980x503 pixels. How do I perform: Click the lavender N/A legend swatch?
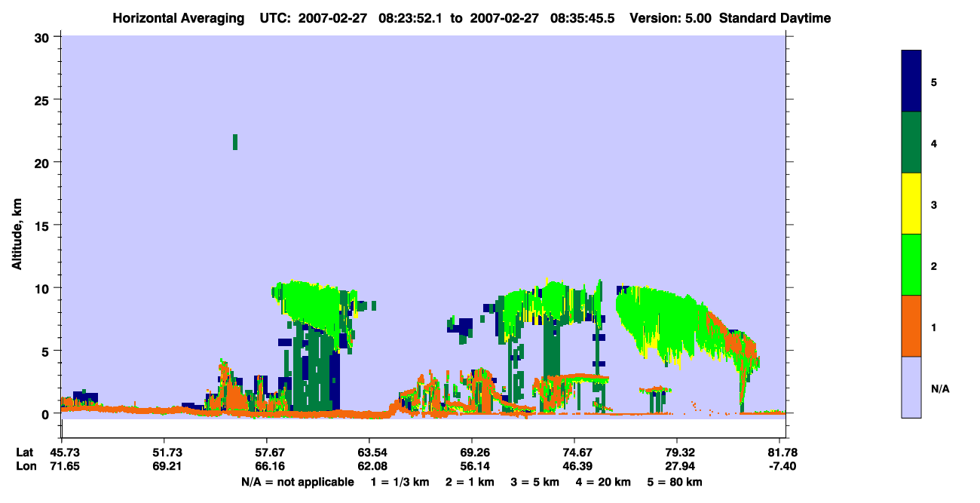point(911,387)
